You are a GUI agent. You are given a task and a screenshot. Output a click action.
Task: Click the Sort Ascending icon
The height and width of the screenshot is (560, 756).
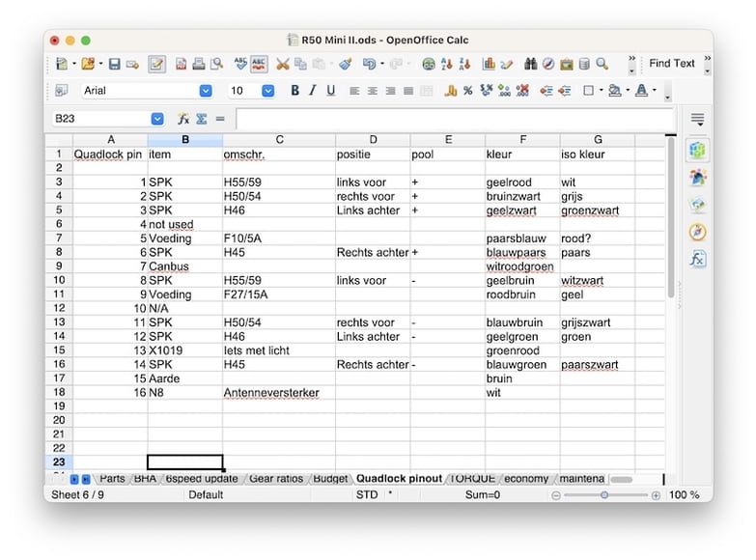click(x=447, y=65)
